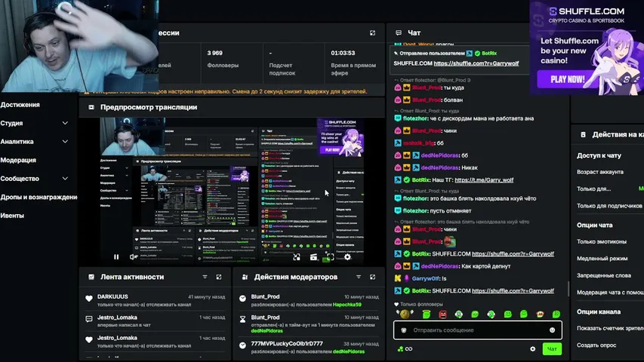Open Ивенты in the sidebar

[12, 216]
